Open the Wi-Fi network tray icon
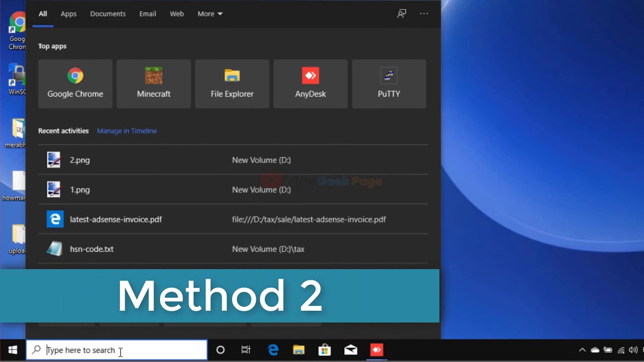 point(621,350)
